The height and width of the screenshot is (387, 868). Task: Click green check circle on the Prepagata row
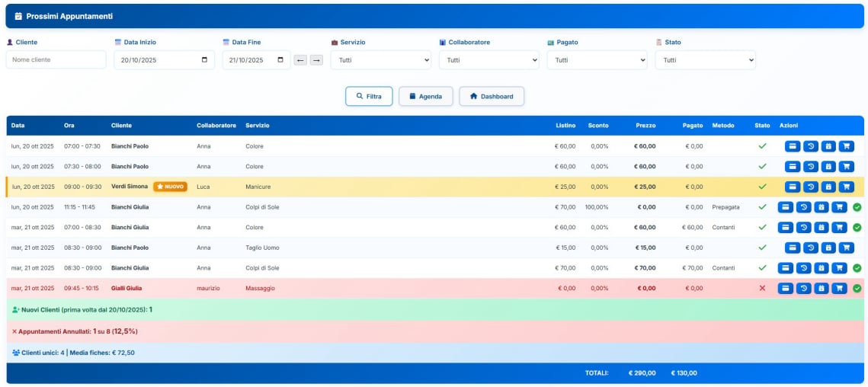point(857,207)
